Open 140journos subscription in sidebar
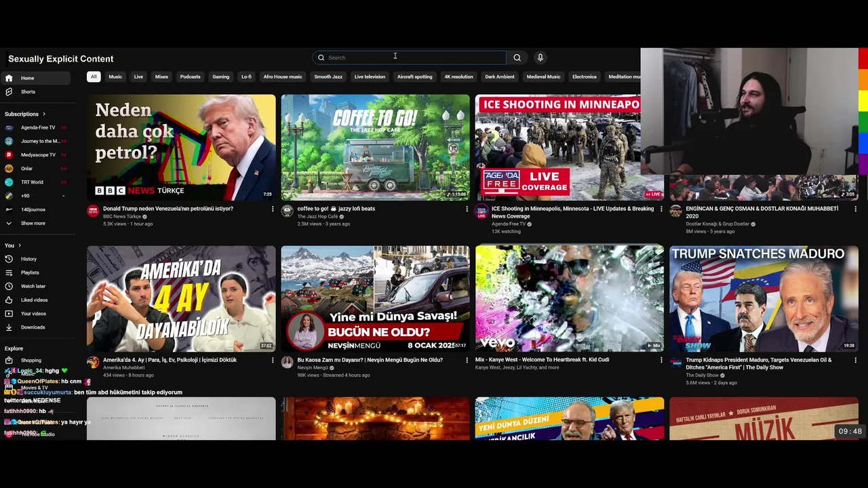Screen dimensions: 868x488 click(33, 209)
